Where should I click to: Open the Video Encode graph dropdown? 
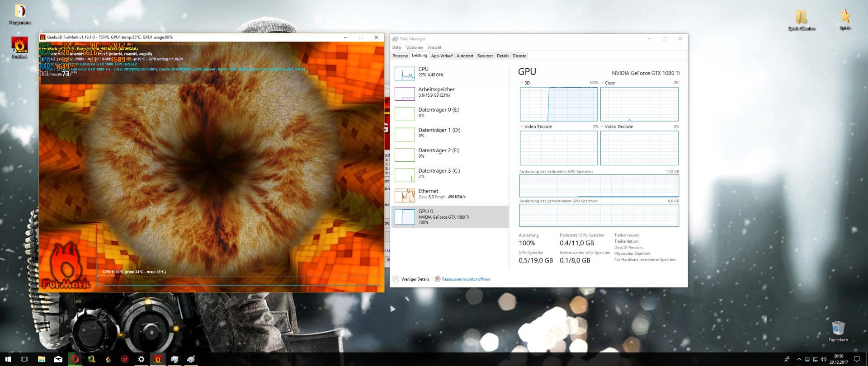[536, 127]
